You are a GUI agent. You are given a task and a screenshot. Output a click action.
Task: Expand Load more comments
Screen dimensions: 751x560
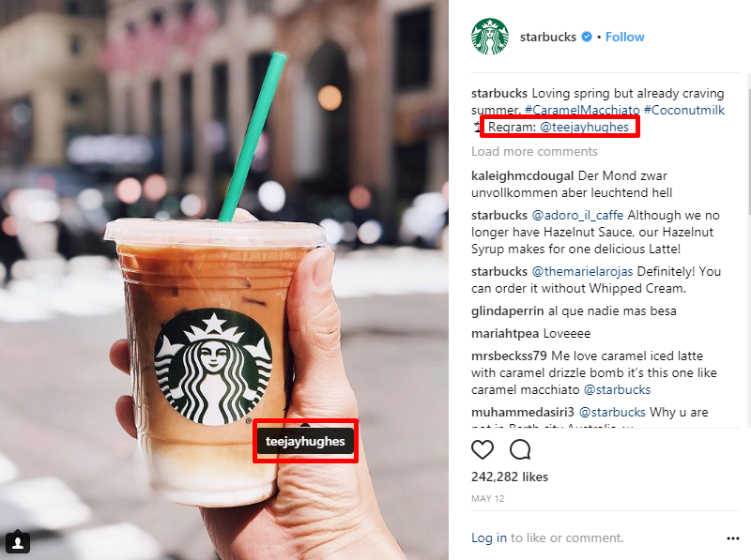pyautogui.click(x=534, y=152)
